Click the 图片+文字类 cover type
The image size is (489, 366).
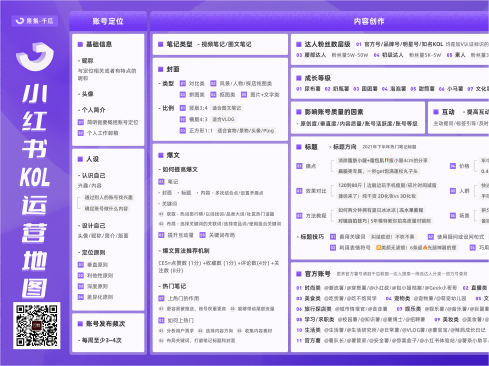click(265, 95)
